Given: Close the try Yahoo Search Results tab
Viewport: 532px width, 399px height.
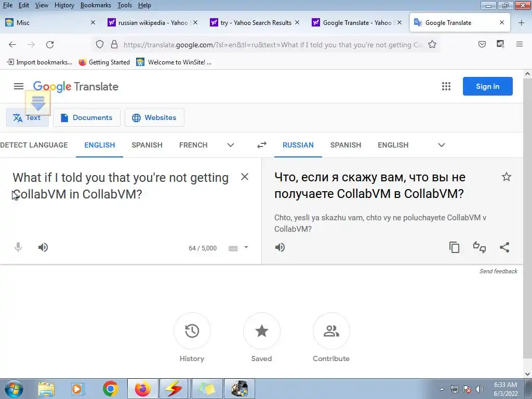Looking at the screenshot, I should [x=297, y=22].
